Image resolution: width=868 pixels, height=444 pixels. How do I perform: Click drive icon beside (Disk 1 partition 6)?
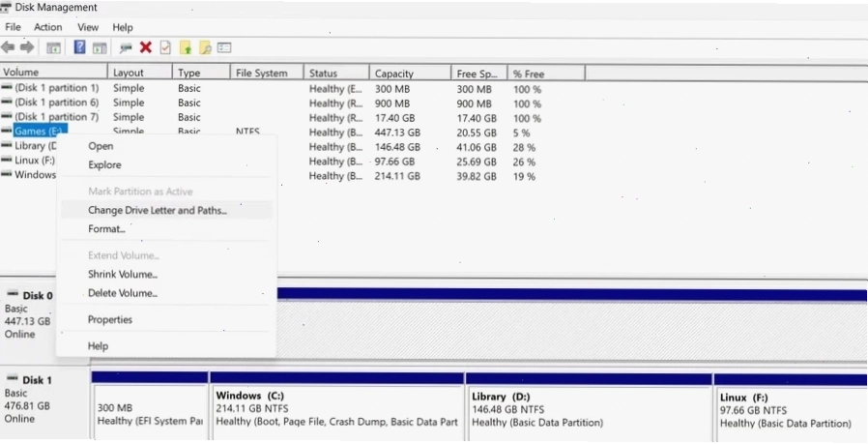point(7,102)
